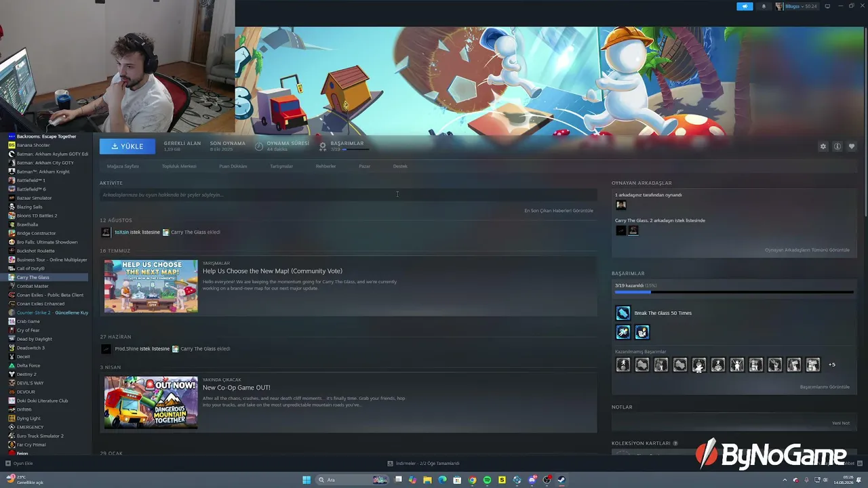868x488 pixels.
Task: Select Buckshot Roulette in the game list
Action: click(35, 251)
